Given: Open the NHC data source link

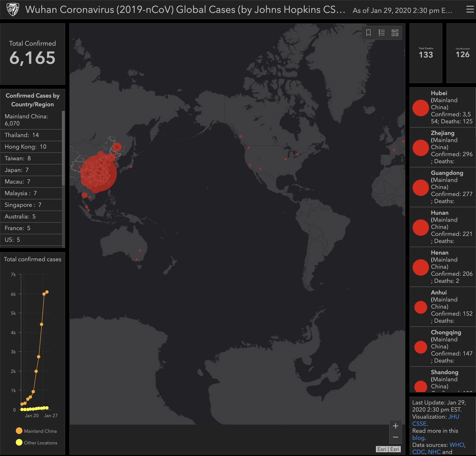Looking at the screenshot, I should click(x=434, y=452).
